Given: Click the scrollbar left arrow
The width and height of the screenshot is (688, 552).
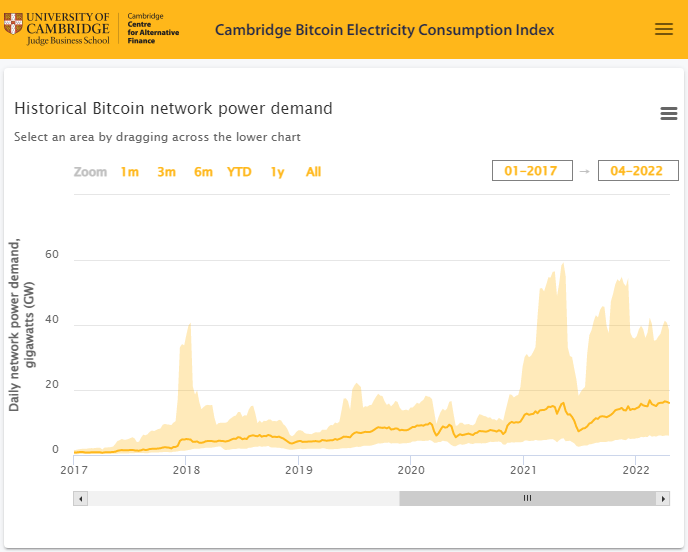Looking at the screenshot, I should pos(81,498).
